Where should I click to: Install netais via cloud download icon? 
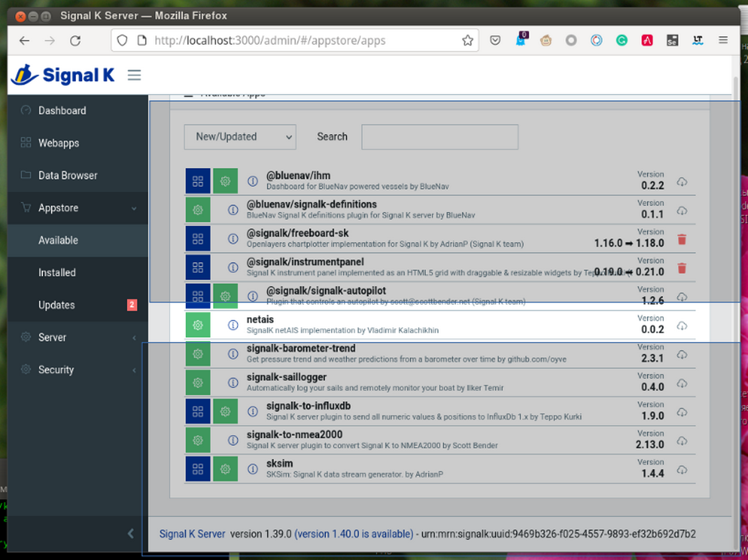coord(682,326)
